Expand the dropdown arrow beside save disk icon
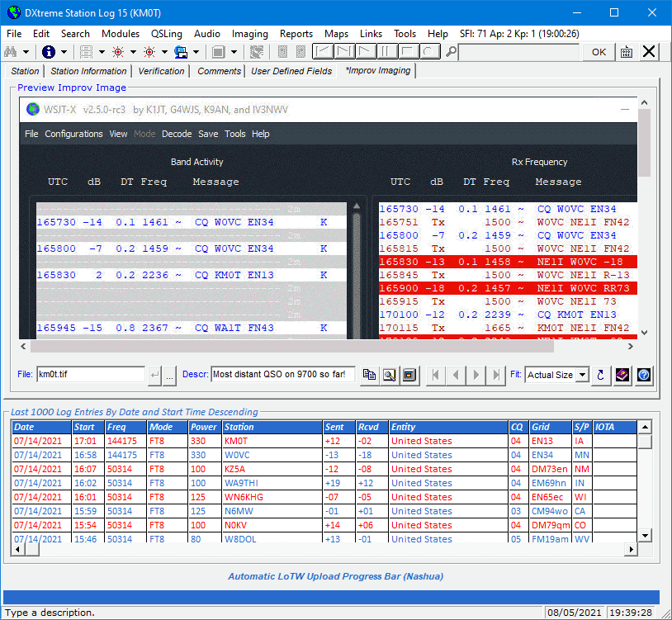672x620 pixels. pos(195,52)
